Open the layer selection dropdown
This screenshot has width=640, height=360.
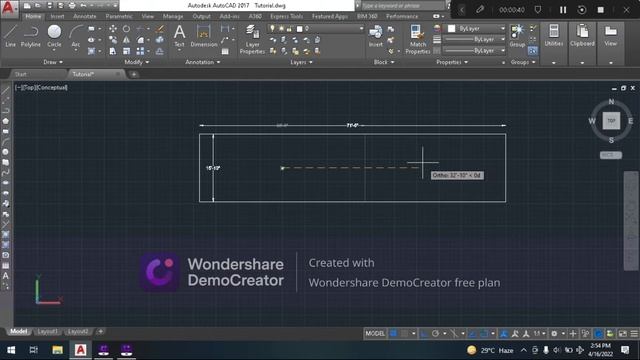click(x=316, y=28)
